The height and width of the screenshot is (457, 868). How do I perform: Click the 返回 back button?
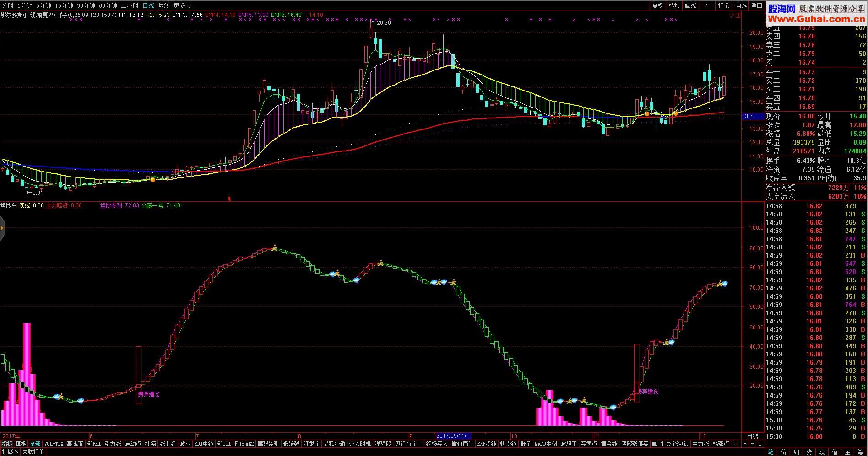(757, 5)
